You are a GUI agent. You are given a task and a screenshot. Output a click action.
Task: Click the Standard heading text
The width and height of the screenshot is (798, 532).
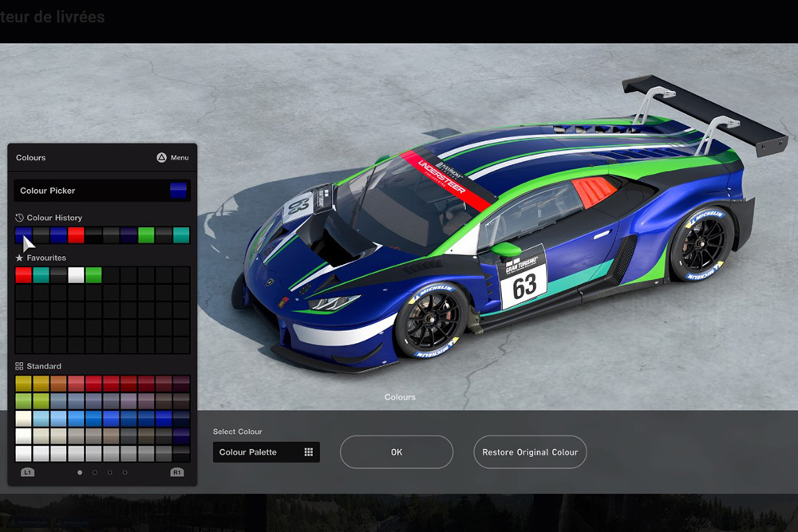click(x=44, y=366)
